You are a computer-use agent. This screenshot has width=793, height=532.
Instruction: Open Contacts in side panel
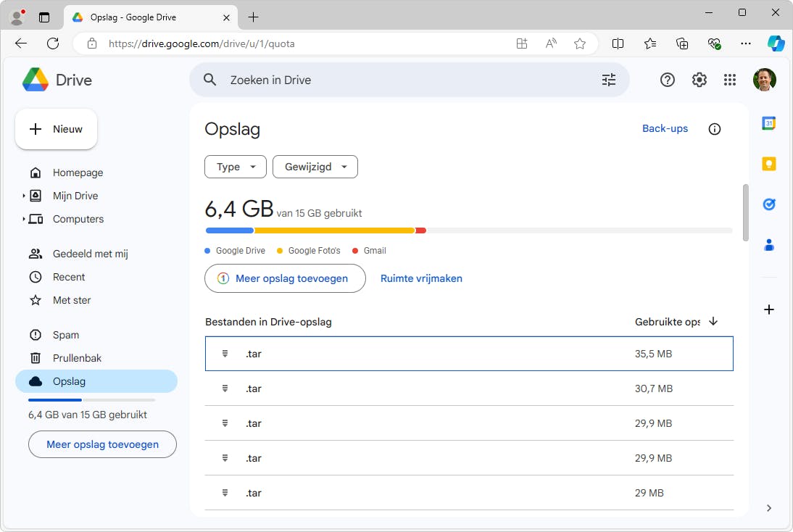point(769,245)
